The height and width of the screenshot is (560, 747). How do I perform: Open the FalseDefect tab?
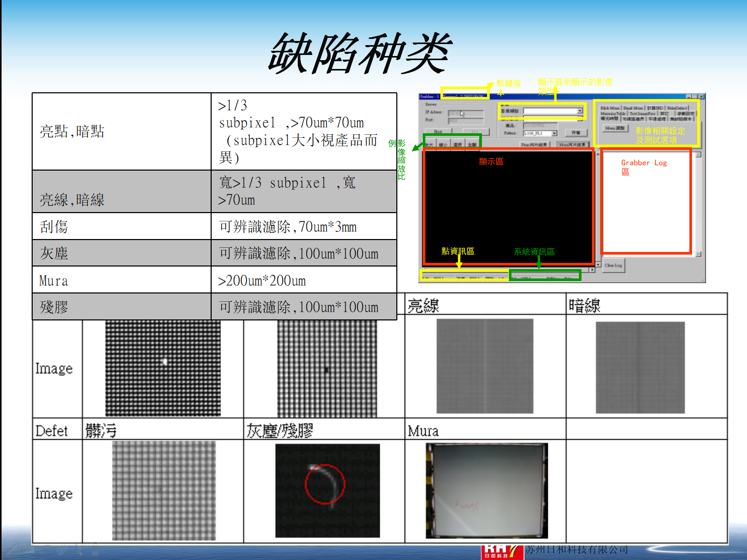pos(677,108)
